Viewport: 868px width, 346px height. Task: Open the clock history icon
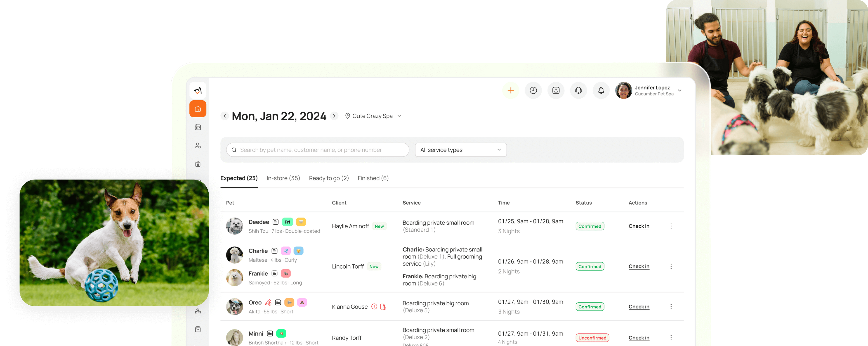pos(533,90)
